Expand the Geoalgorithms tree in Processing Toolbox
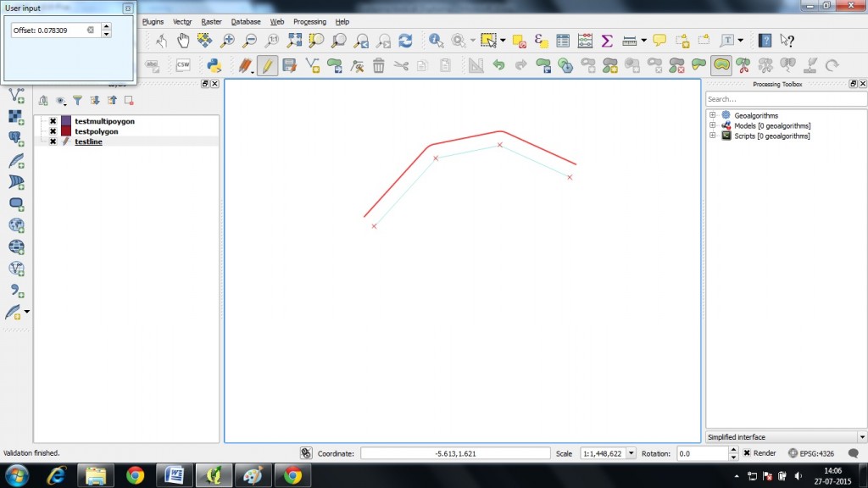 click(x=712, y=114)
